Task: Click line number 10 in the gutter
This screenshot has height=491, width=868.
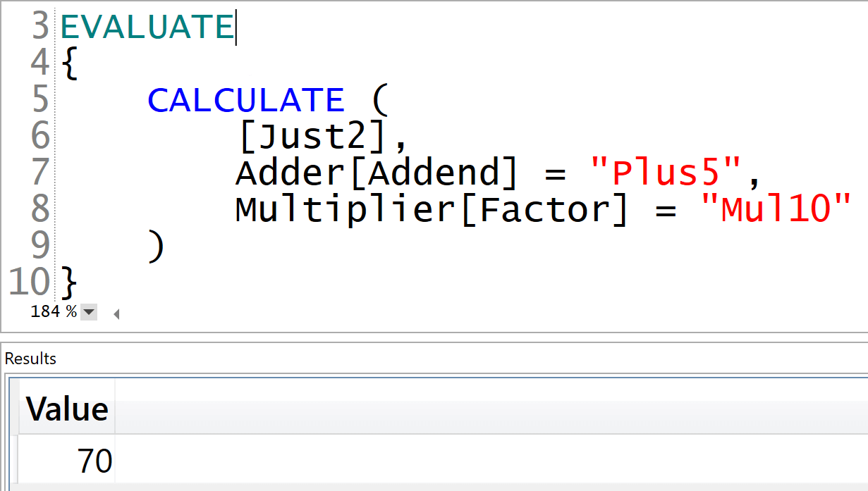Action: click(x=30, y=282)
